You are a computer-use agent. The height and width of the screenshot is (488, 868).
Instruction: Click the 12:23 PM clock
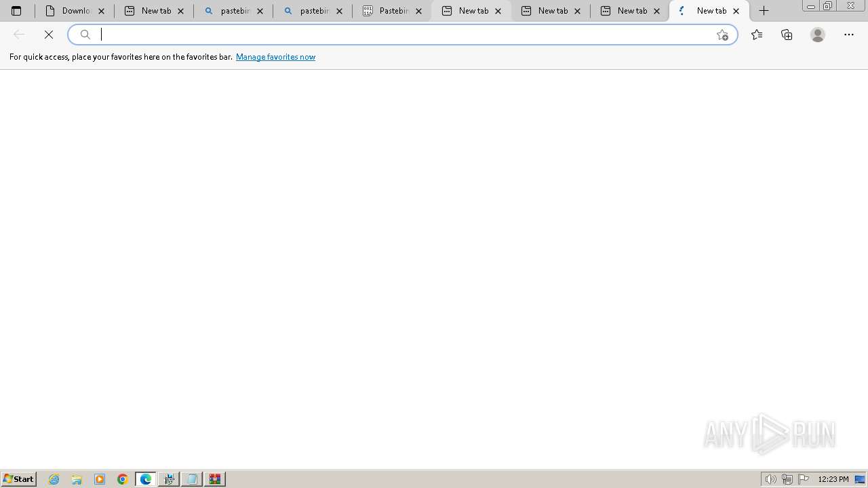pos(833,479)
